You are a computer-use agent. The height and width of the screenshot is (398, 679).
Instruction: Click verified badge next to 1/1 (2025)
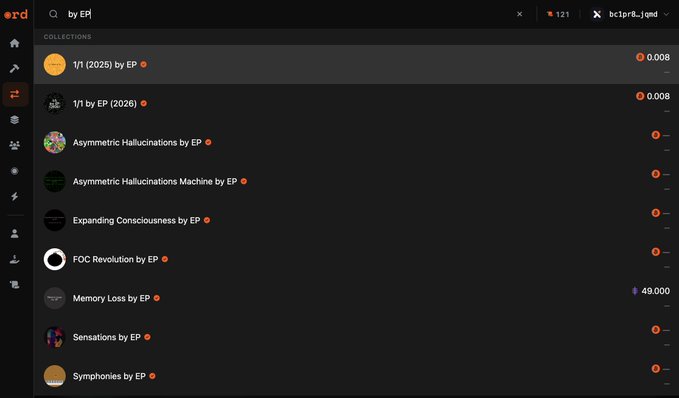click(x=144, y=65)
